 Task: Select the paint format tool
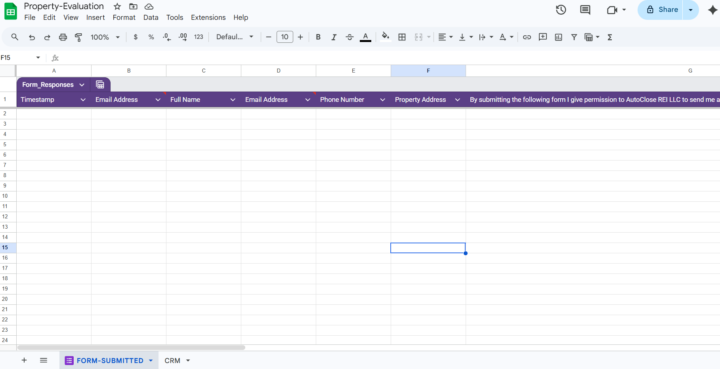pyautogui.click(x=79, y=37)
